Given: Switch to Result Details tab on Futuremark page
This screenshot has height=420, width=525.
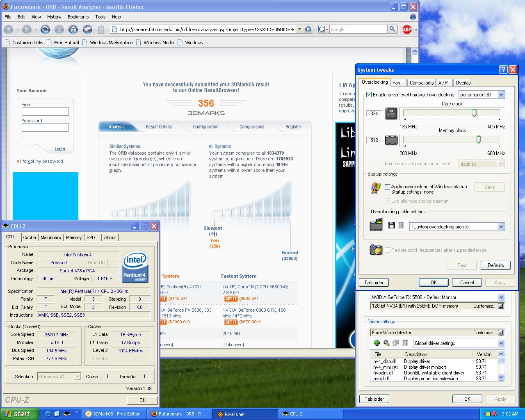Looking at the screenshot, I should pyautogui.click(x=159, y=127).
